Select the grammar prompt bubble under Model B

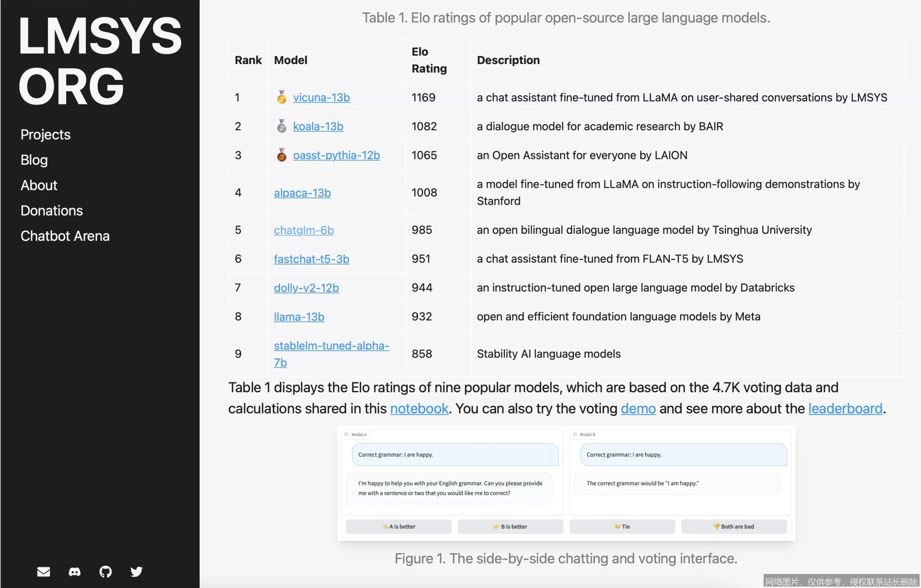[x=681, y=454]
